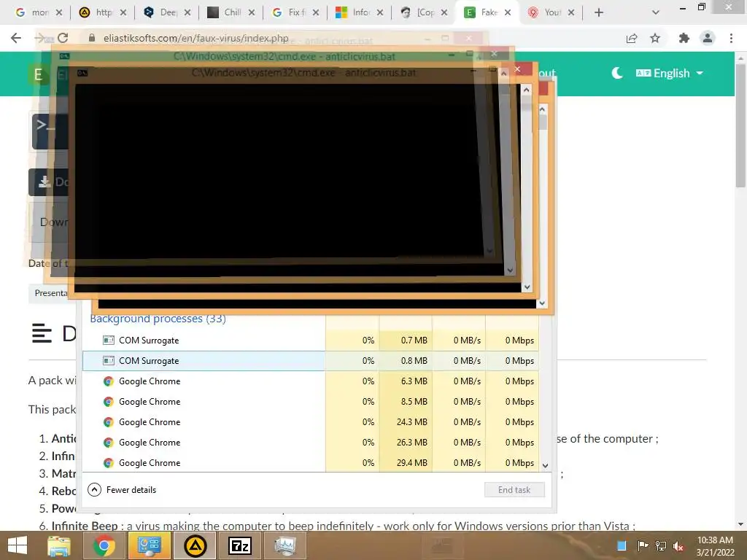Image resolution: width=747 pixels, height=560 pixels.
Task: Open the Chrome profile avatar
Action: point(708,38)
